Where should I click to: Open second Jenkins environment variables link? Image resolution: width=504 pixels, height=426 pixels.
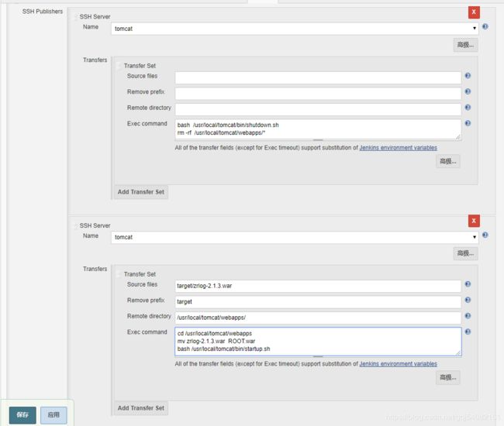pyautogui.click(x=398, y=364)
